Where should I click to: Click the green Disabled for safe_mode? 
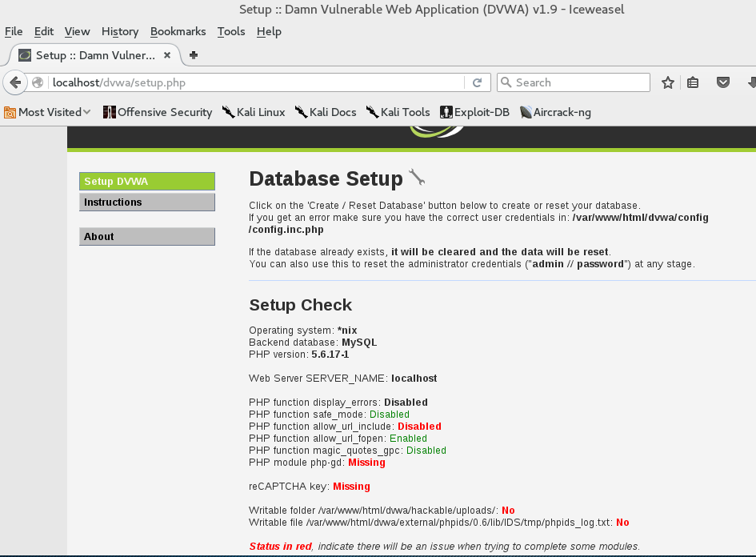tap(390, 415)
